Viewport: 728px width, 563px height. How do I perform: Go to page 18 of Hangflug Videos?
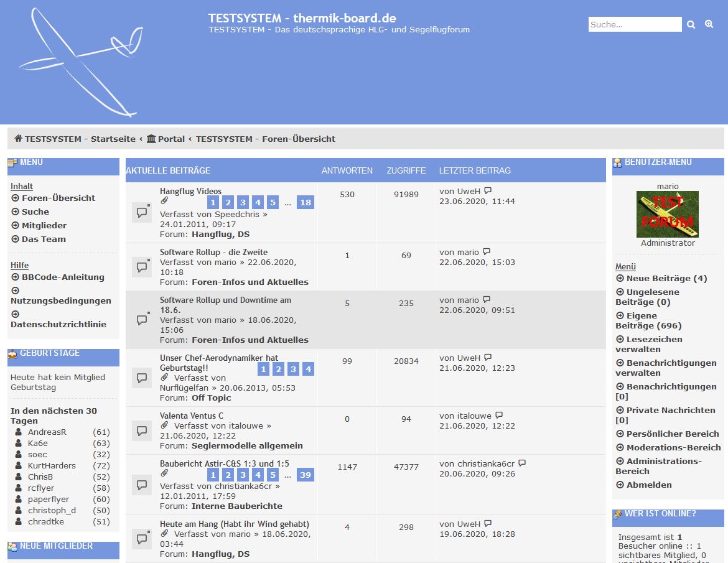(x=305, y=202)
